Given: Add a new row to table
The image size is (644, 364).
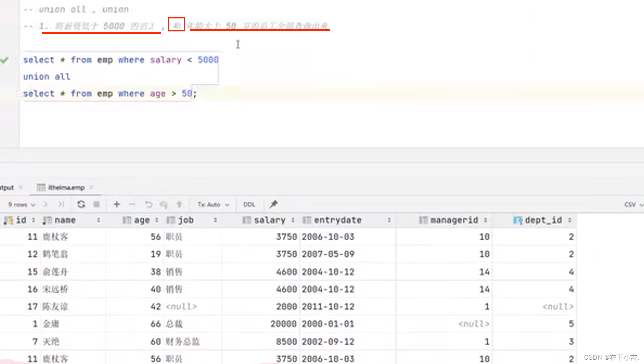Looking at the screenshot, I should click(117, 204).
